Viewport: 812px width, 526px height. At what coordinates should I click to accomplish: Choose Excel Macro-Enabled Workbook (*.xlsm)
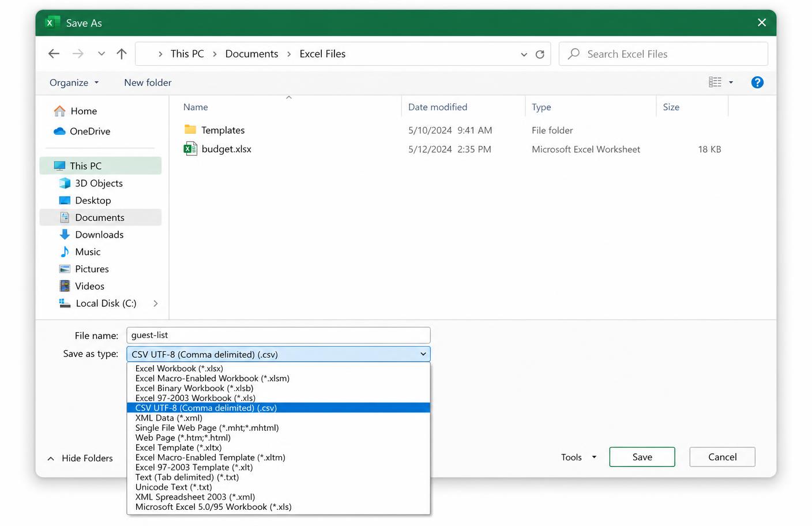click(279, 378)
